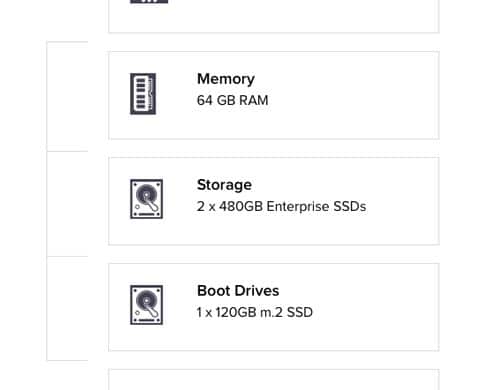Click the partially visible card at the bottom
The height and width of the screenshot is (390, 498).
tap(274, 380)
